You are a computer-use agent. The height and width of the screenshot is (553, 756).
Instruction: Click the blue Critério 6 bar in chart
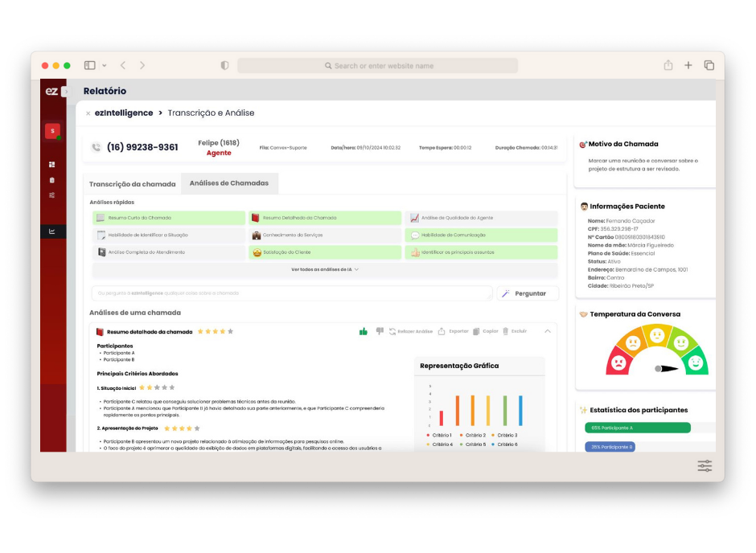click(x=520, y=411)
